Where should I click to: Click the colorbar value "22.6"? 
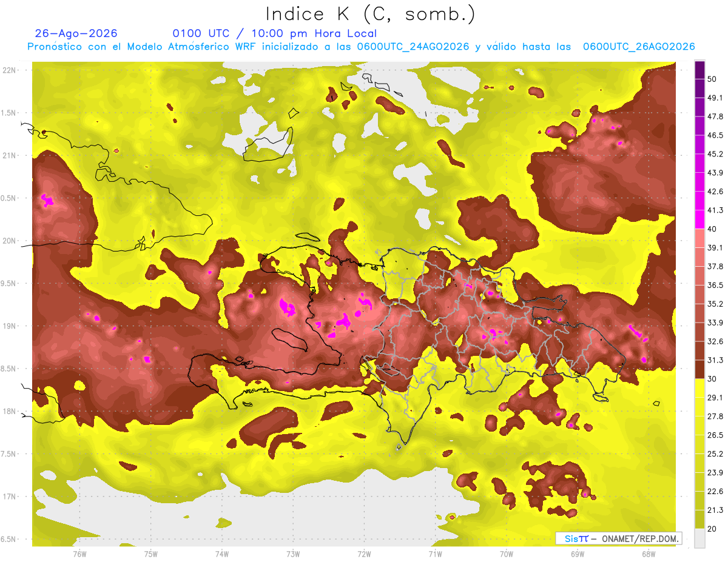[x=716, y=491]
